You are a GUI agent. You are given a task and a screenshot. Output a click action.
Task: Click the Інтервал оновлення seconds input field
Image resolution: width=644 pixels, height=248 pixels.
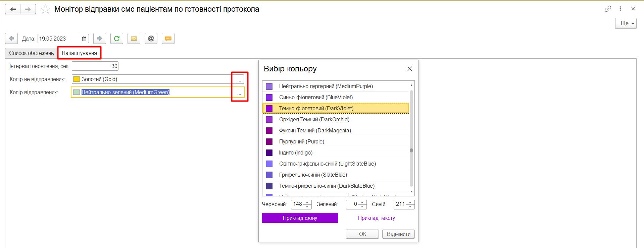pyautogui.click(x=95, y=66)
